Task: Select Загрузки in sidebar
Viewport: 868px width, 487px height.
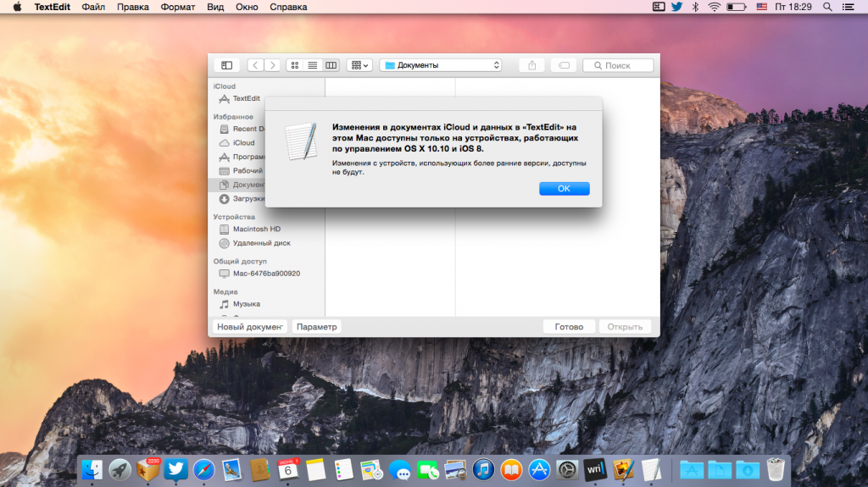Action: [242, 199]
